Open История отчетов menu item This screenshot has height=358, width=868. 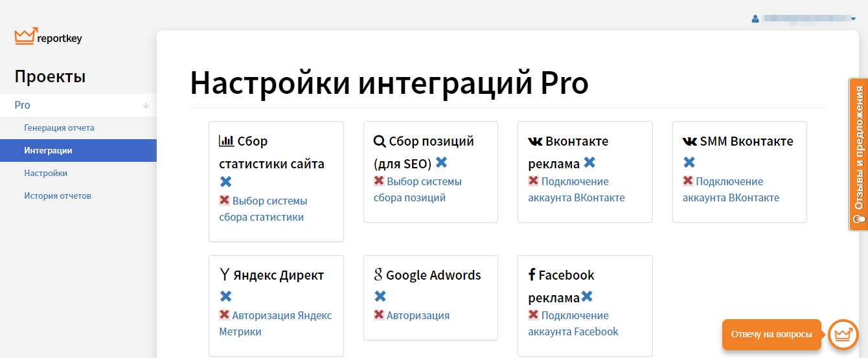click(58, 196)
